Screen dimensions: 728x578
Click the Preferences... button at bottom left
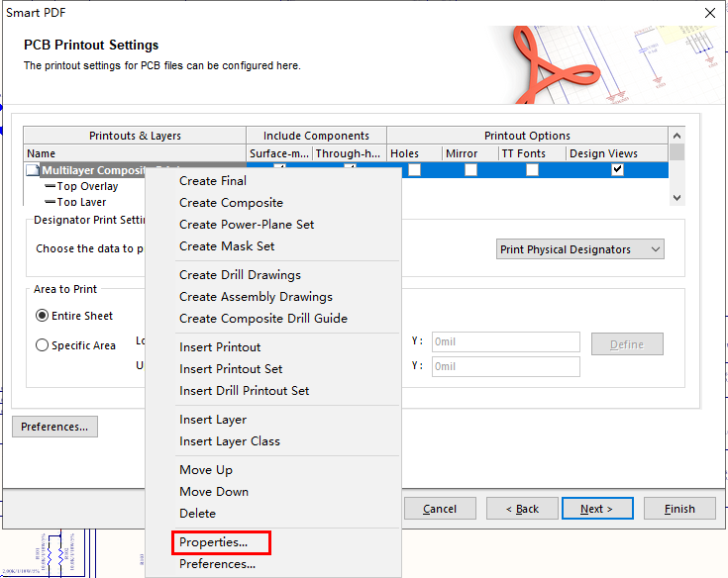tap(54, 427)
